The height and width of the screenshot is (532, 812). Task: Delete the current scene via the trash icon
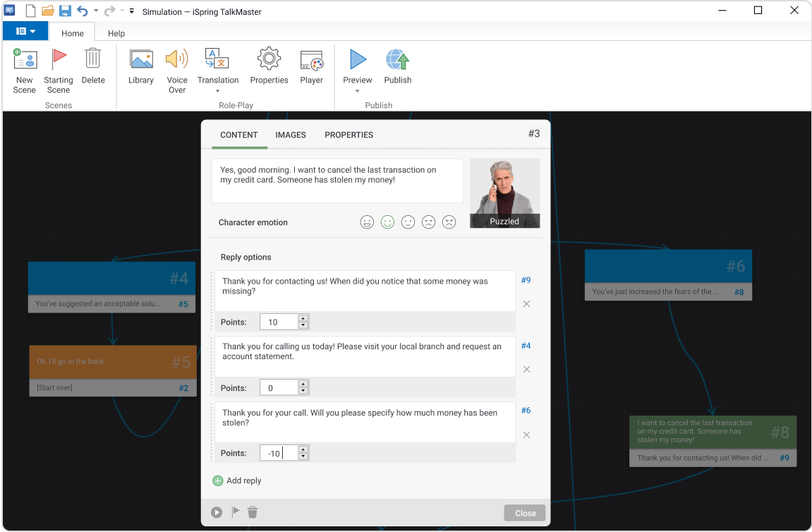(252, 512)
